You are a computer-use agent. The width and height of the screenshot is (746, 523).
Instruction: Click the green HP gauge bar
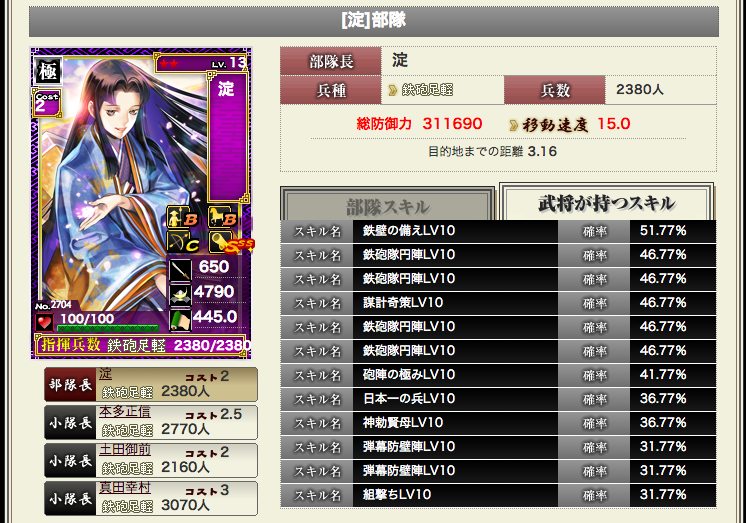(108, 328)
